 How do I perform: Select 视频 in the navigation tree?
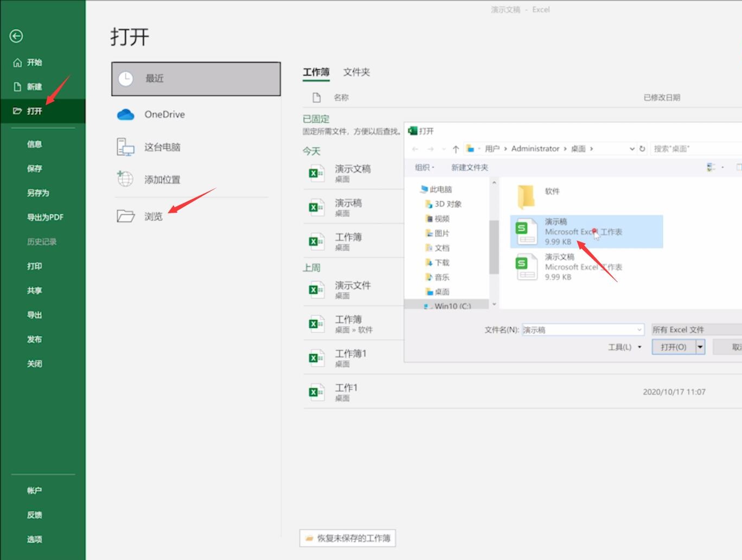tap(438, 219)
